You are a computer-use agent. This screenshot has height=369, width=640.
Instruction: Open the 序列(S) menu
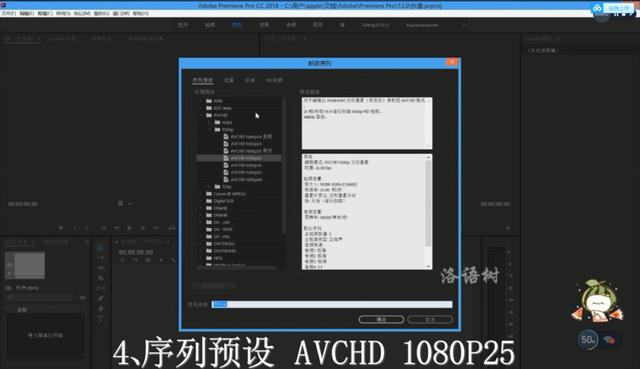coord(63,13)
